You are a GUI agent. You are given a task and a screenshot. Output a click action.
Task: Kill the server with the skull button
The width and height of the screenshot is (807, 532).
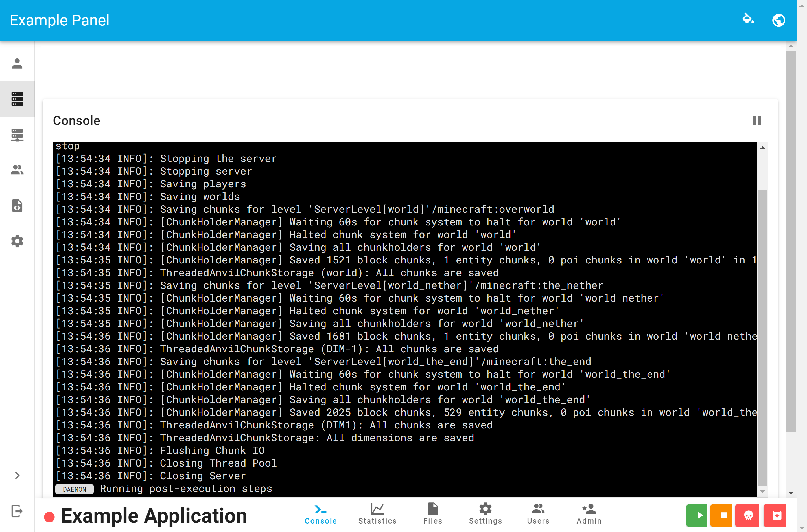(747, 515)
